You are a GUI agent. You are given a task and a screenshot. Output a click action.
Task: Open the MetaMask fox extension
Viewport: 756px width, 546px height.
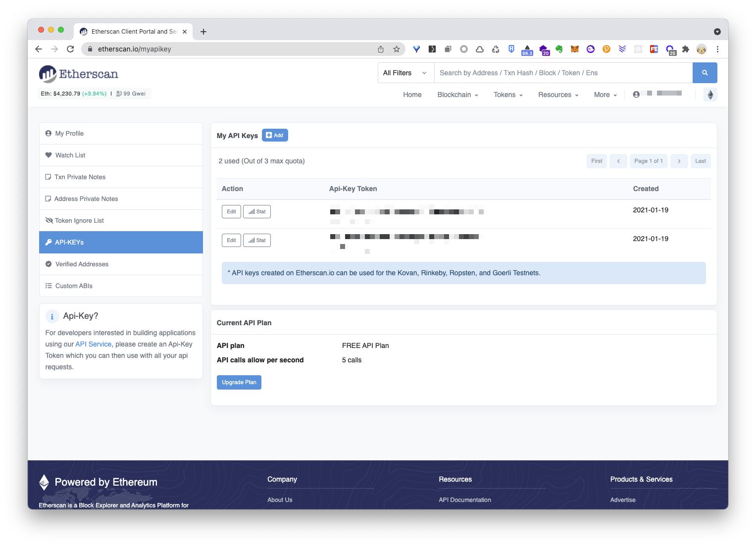575,49
